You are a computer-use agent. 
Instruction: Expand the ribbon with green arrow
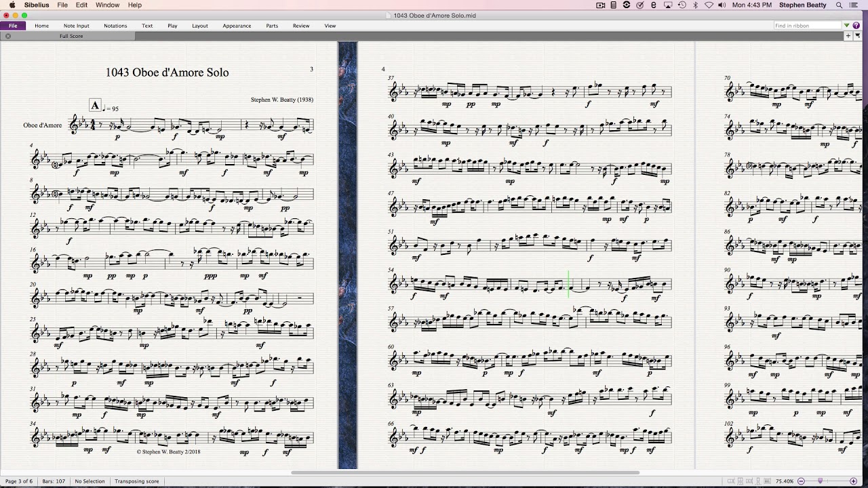pos(847,26)
